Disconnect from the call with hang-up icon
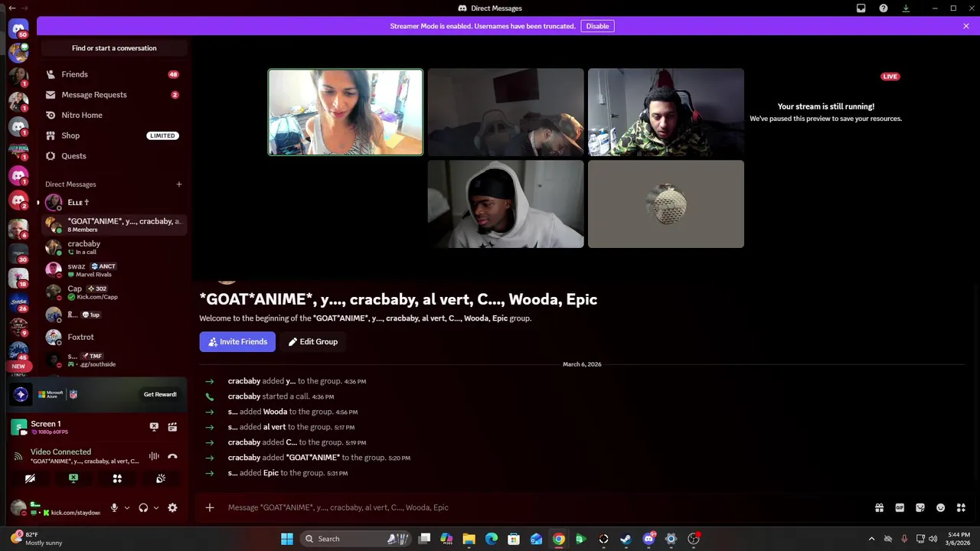Viewport: 980px width, 551px height. [x=172, y=456]
